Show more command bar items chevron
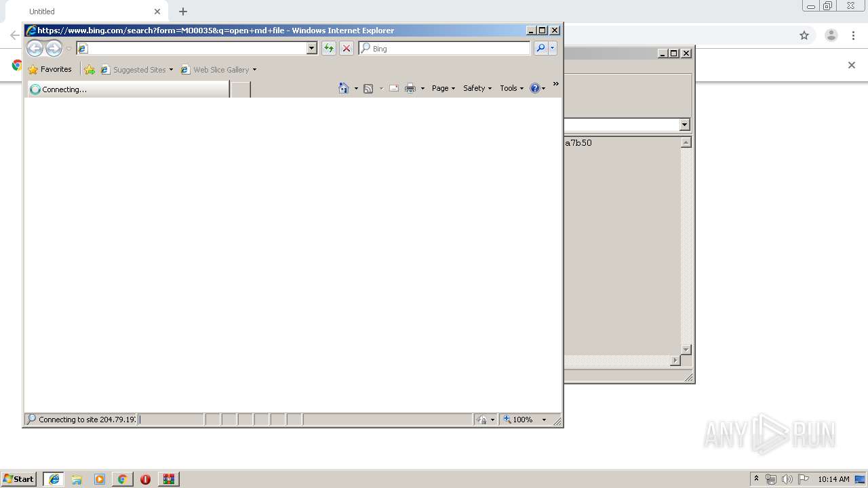This screenshot has height=488, width=868. (556, 84)
